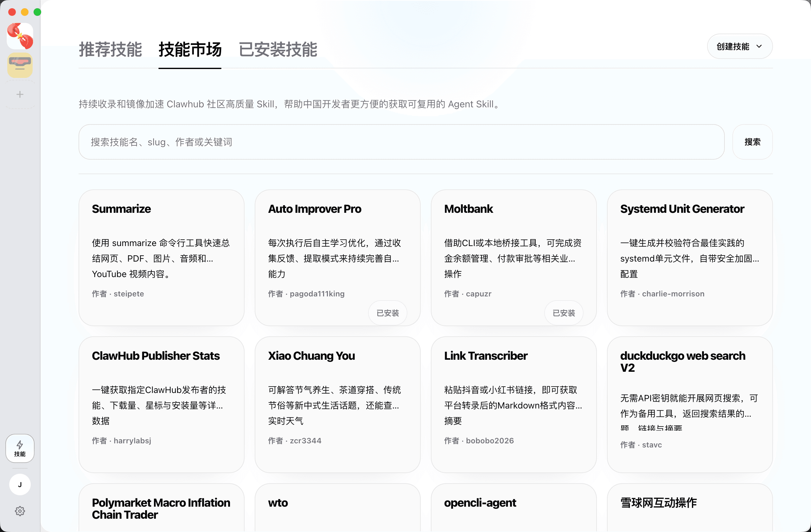Open the Link Transcriber card
Viewport: 811px width, 532px height.
click(x=513, y=404)
